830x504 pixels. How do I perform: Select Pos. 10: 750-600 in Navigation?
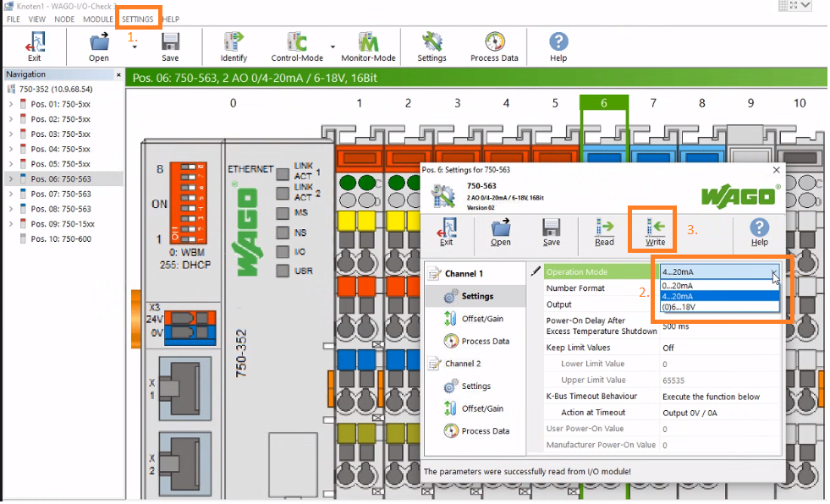point(61,239)
